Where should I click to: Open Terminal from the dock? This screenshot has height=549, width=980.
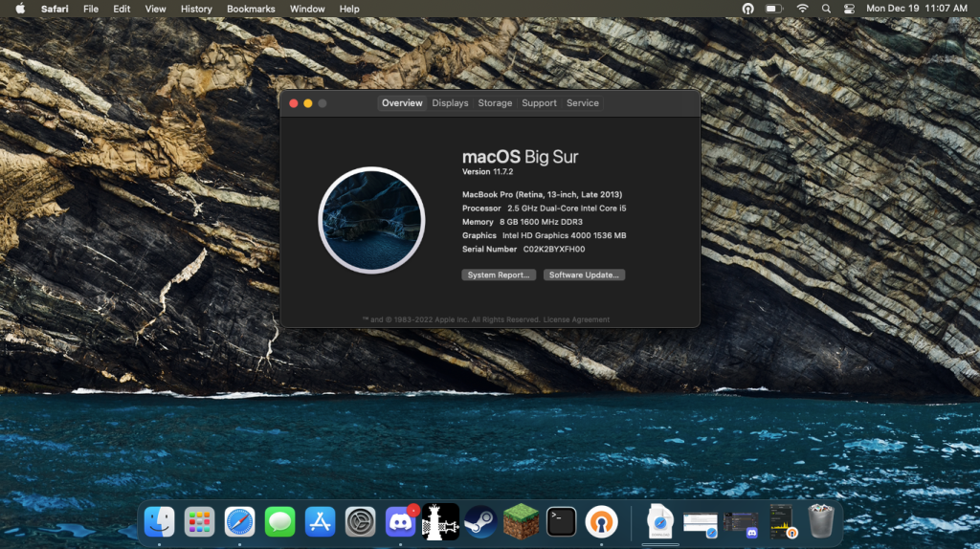(x=562, y=521)
